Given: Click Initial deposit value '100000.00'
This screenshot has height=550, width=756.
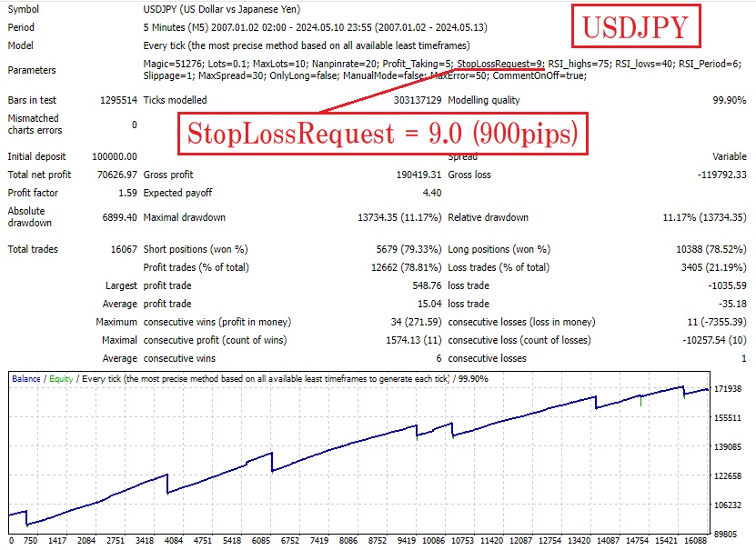Looking at the screenshot, I should [115, 156].
